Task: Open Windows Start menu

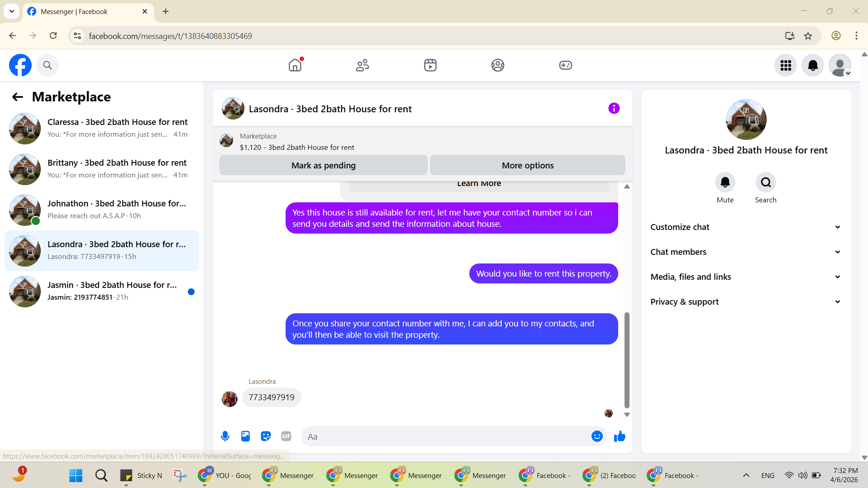Action: (x=76, y=475)
